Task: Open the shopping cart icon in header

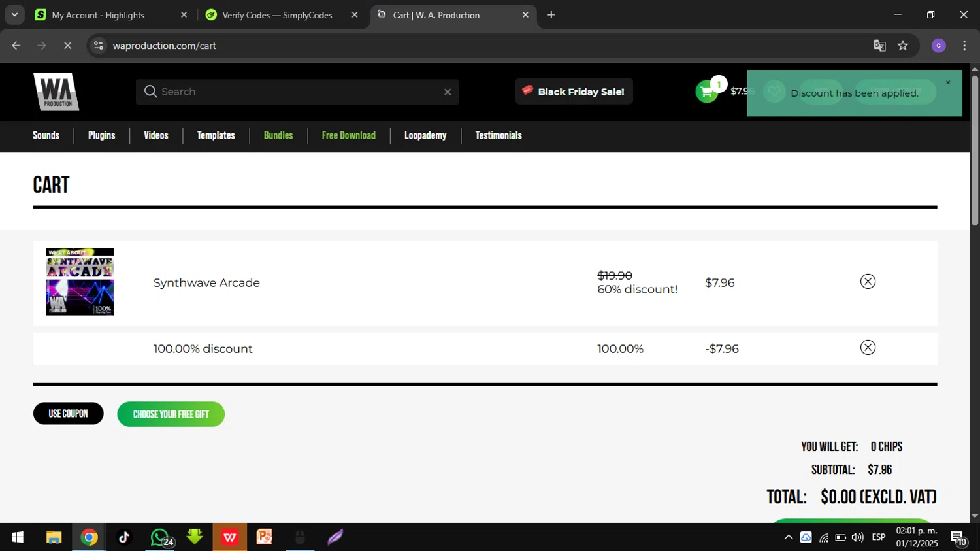Action: tap(706, 92)
